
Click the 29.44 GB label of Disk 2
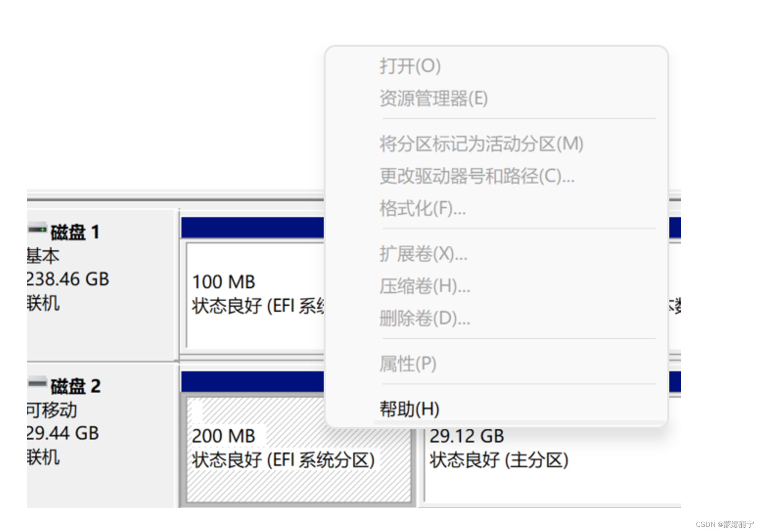point(63,433)
